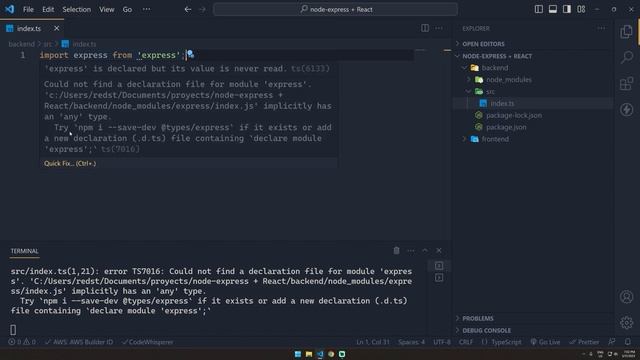Screen dimensions: 640x360
Task: Select the second terminal instance icon
Action: coord(439,278)
